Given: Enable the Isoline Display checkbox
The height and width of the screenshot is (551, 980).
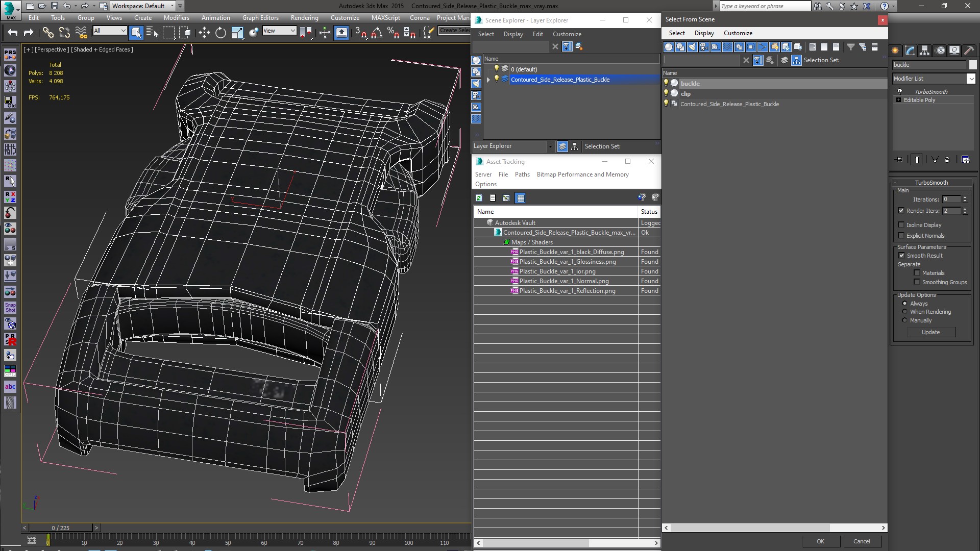Looking at the screenshot, I should (901, 224).
